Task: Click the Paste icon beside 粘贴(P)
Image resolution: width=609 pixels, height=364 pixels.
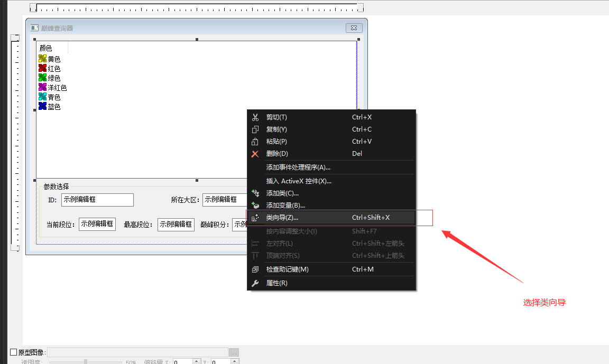Action: pyautogui.click(x=256, y=141)
